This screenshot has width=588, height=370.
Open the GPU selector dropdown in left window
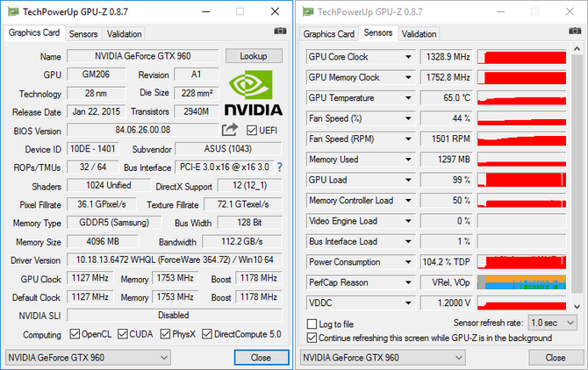click(88, 358)
